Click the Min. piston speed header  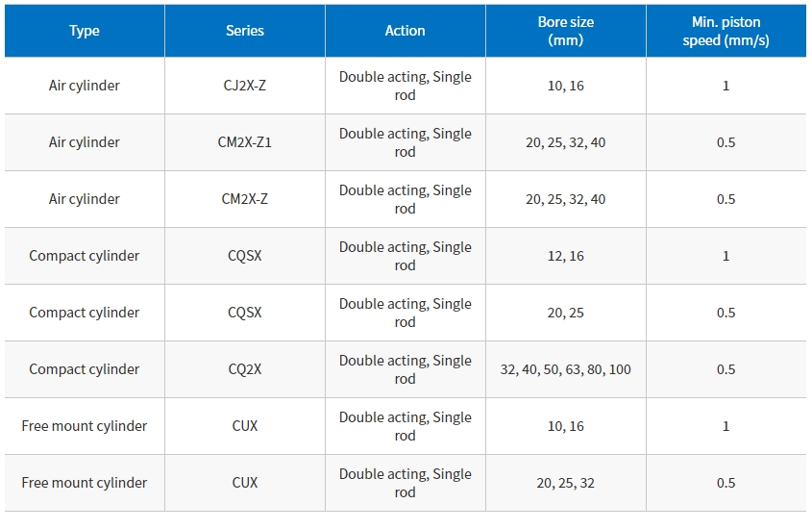(726, 31)
